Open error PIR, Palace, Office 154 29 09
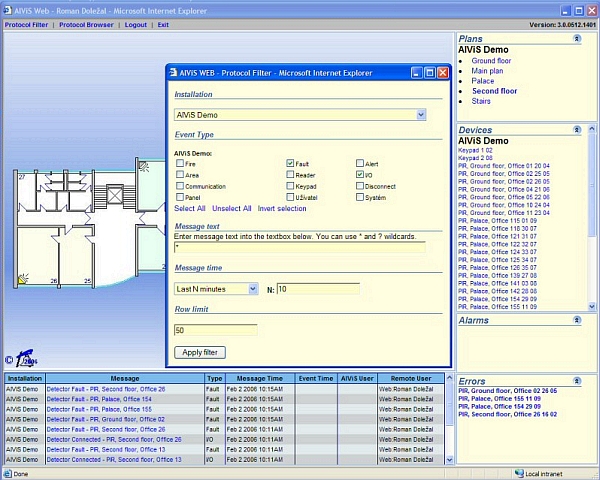 coord(499,407)
